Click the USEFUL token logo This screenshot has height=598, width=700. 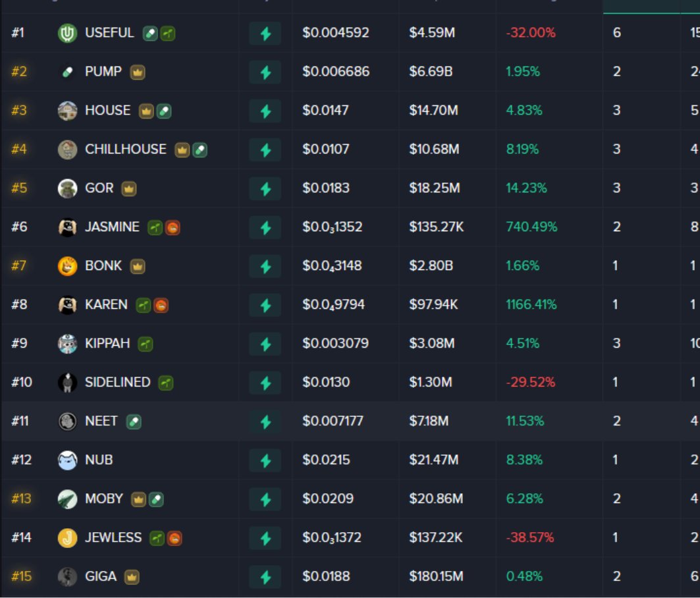[67, 34]
